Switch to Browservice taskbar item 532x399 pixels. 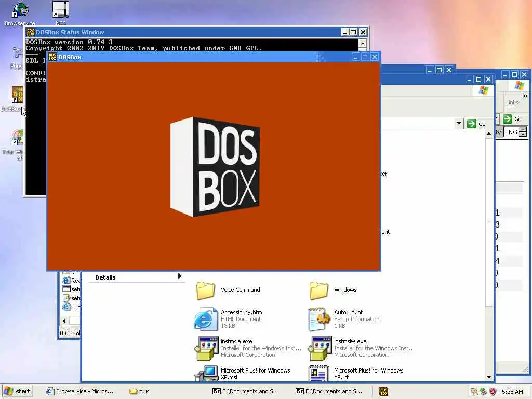coord(80,391)
